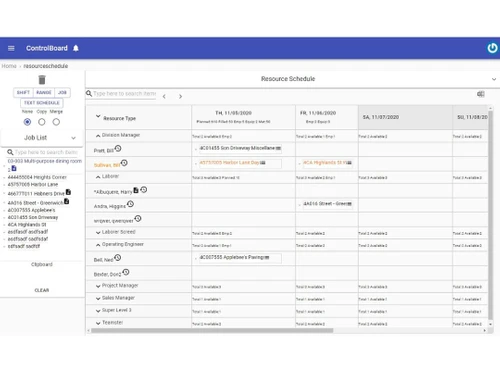Open document icon for Hibners Drive job

point(68,192)
